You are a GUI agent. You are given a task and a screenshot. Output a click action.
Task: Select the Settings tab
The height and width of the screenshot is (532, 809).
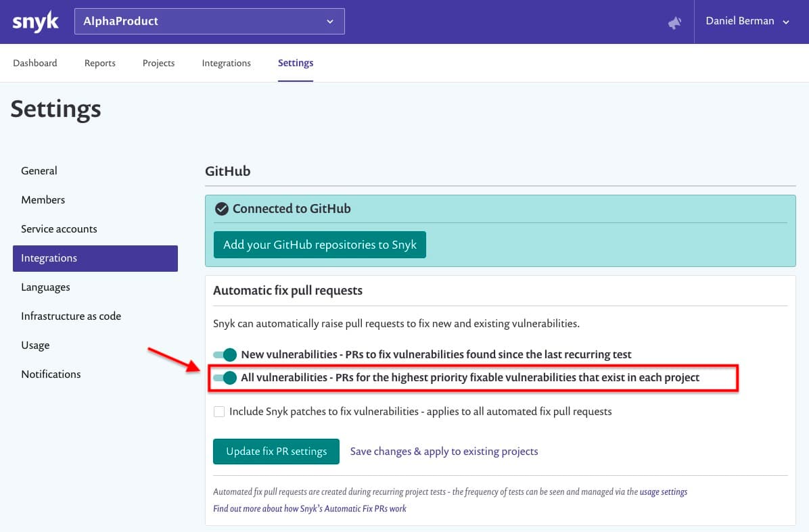[296, 63]
